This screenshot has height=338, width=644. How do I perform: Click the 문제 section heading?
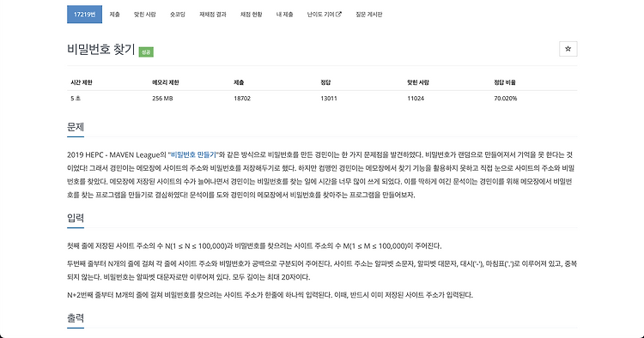tap(76, 127)
